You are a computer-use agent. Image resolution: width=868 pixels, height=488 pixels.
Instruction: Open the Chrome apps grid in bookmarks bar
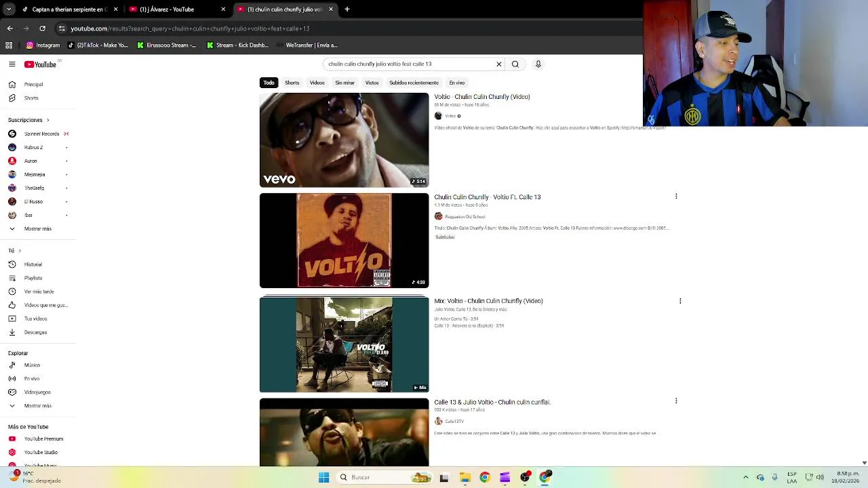pos(9,45)
